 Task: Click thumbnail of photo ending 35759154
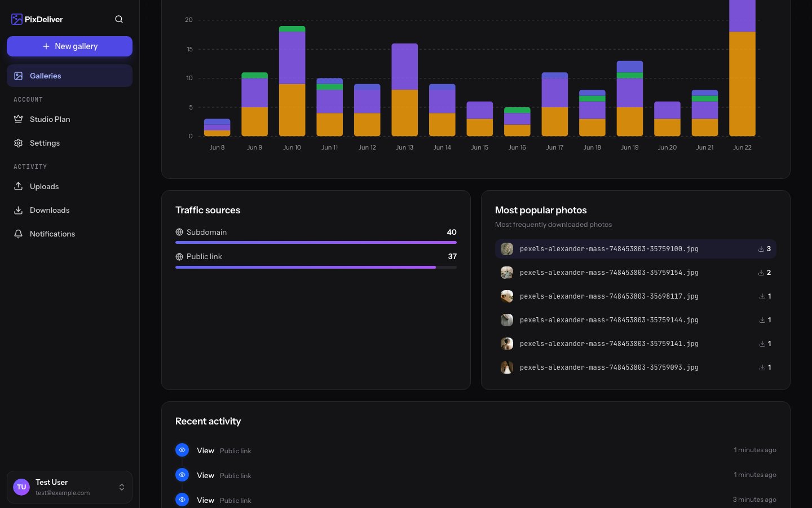pos(507,273)
